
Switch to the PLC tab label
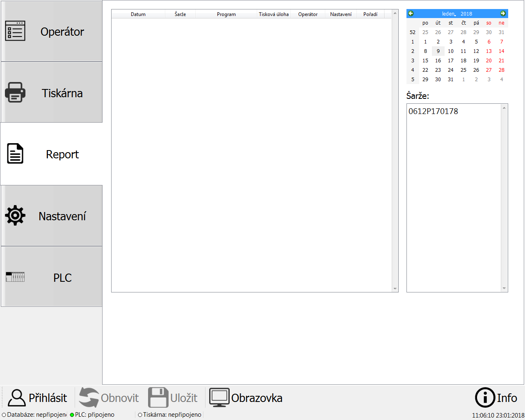click(62, 278)
